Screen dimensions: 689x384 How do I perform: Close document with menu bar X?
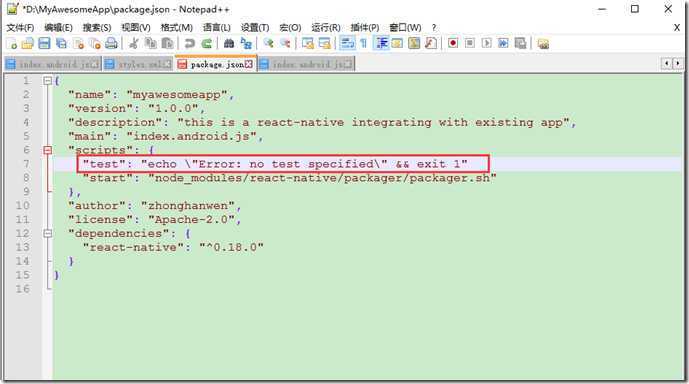click(x=677, y=28)
